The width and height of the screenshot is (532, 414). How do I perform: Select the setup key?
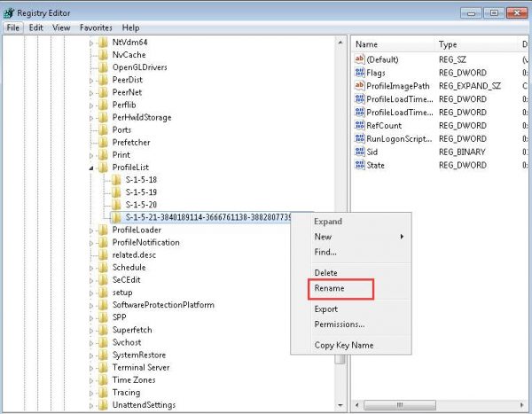pos(122,293)
